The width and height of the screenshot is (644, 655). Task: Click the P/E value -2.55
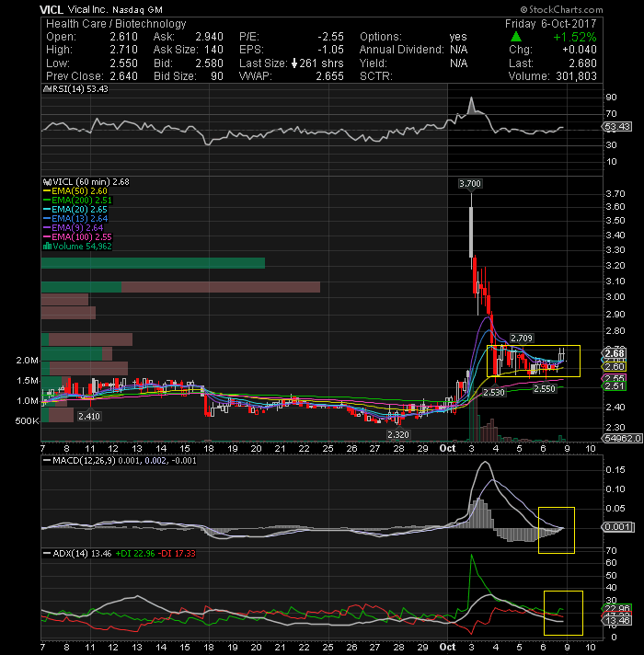point(330,37)
